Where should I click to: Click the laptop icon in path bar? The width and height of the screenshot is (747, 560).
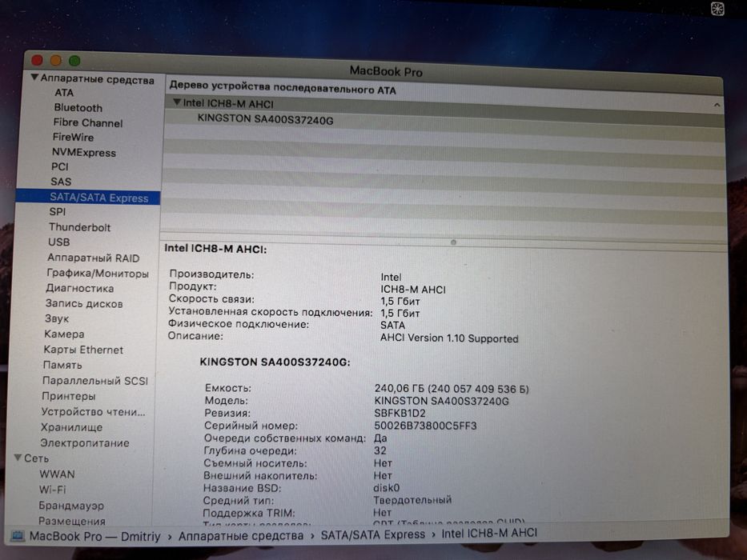(18, 536)
